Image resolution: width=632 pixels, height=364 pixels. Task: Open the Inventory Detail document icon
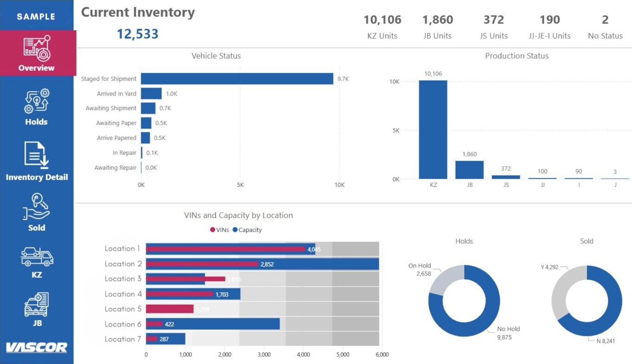[37, 155]
